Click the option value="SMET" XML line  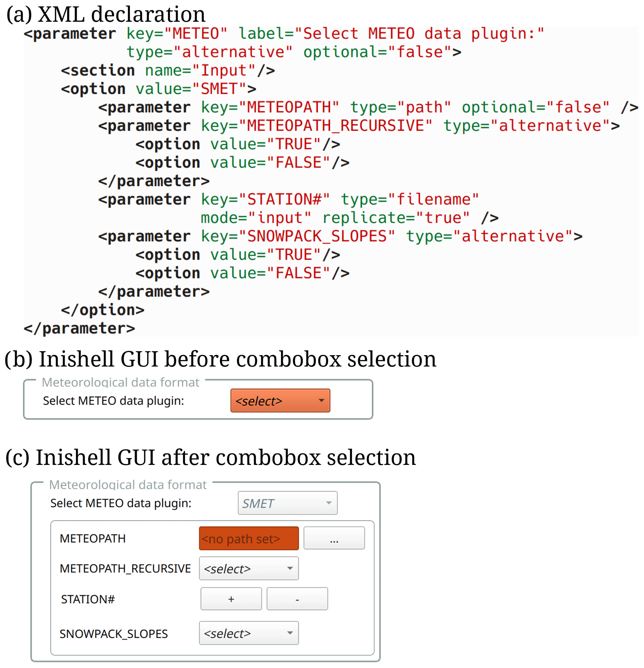158,89
